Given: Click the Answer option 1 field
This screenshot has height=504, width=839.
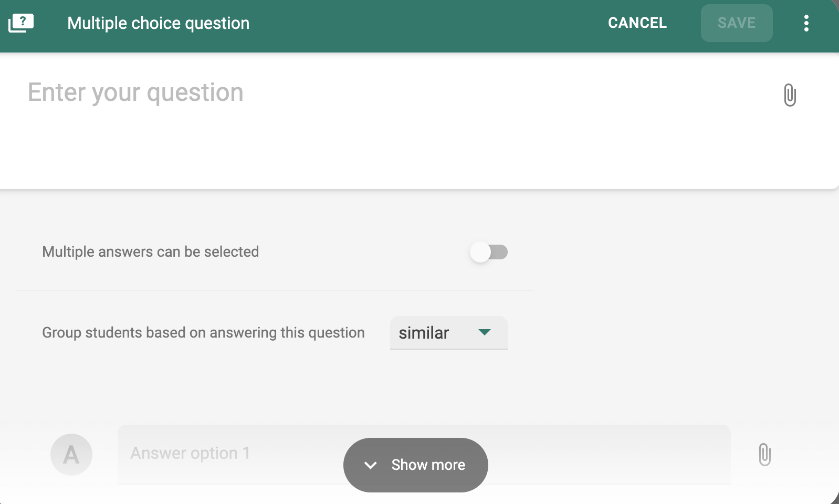Looking at the screenshot, I should (424, 454).
